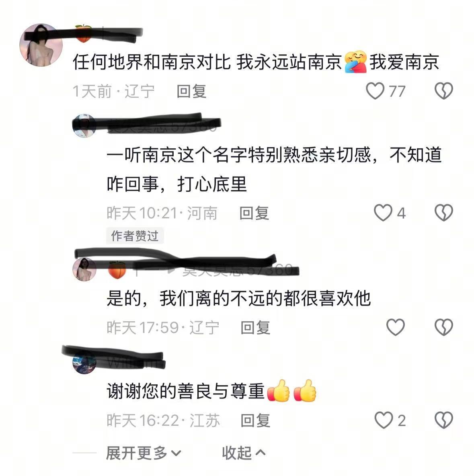Tap the 作者赞过 badge

pos(135,236)
